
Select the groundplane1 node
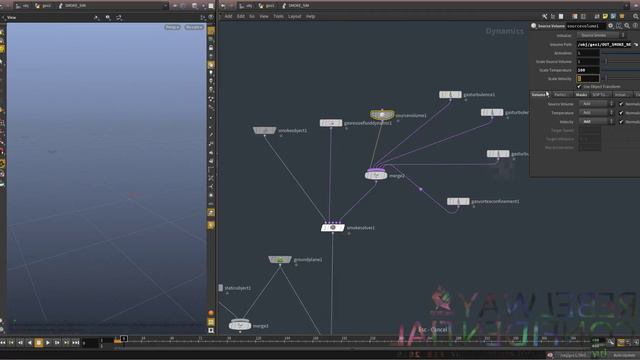click(280, 260)
